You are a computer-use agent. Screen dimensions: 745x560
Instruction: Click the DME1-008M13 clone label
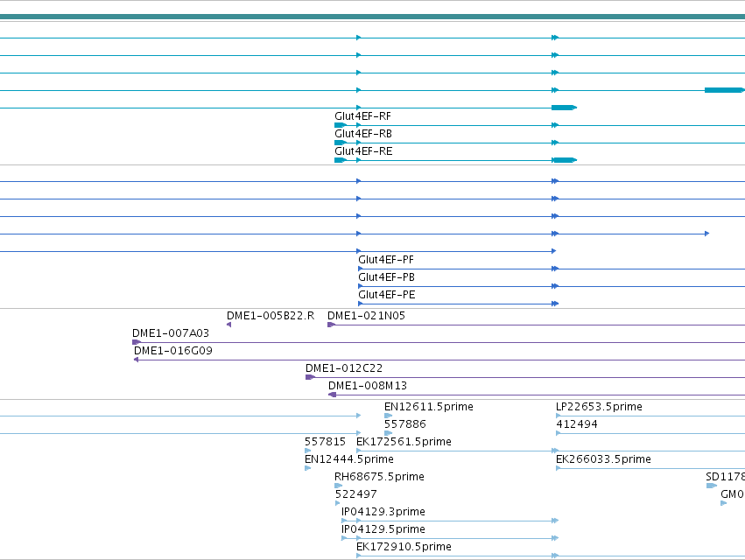click(368, 386)
